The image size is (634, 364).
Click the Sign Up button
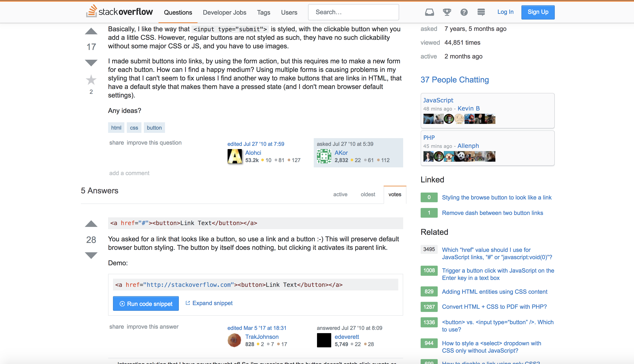(538, 12)
